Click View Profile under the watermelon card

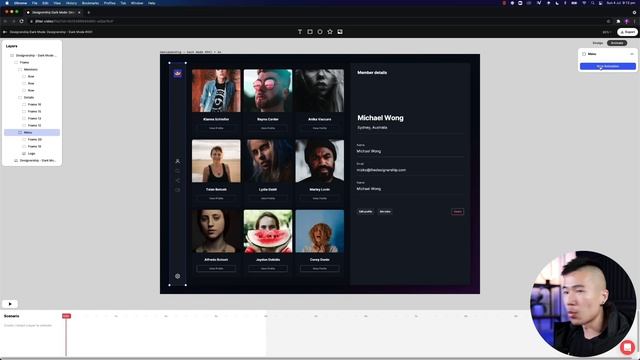point(268,269)
